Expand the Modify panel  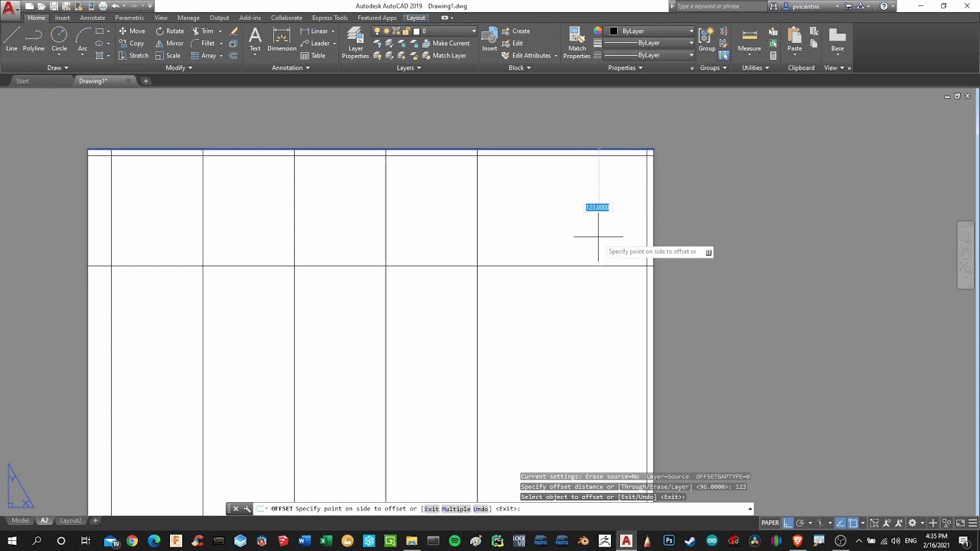(x=179, y=67)
